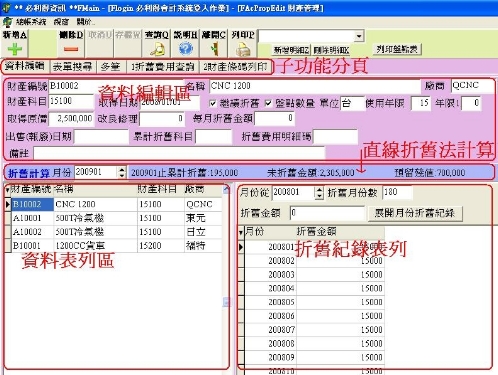
Task: Click the 說明H help icon
Action: click(x=185, y=49)
